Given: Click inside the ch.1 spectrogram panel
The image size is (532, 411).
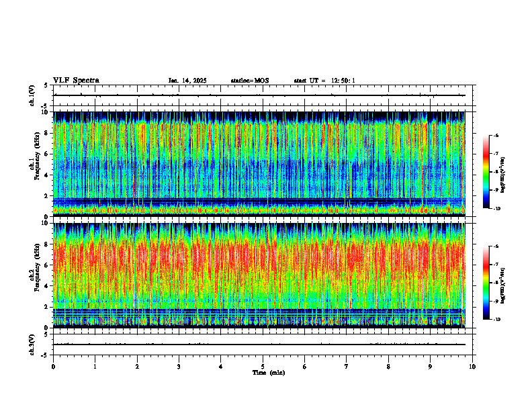Looking at the screenshot, I should click(259, 164).
